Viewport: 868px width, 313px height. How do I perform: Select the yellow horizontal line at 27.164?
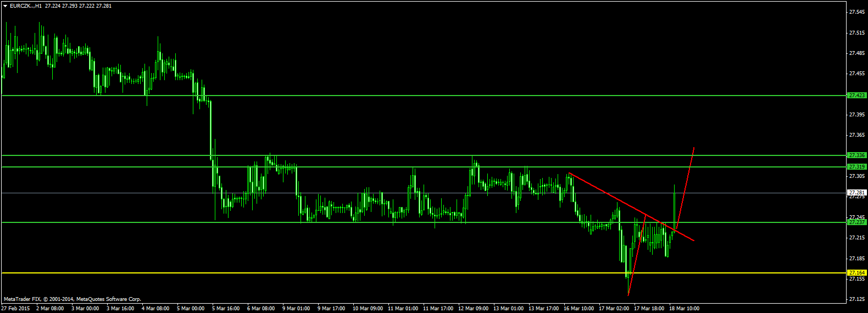coord(423,272)
